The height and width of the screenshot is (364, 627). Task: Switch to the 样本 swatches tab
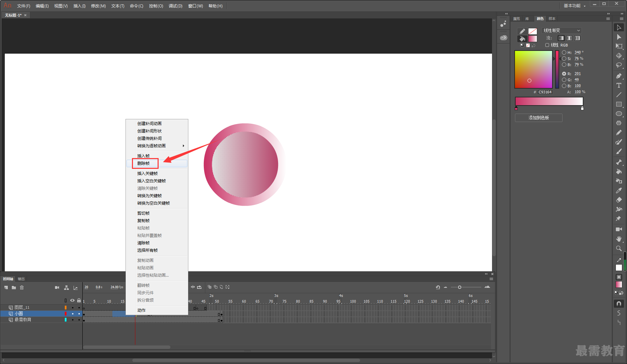[x=552, y=19]
